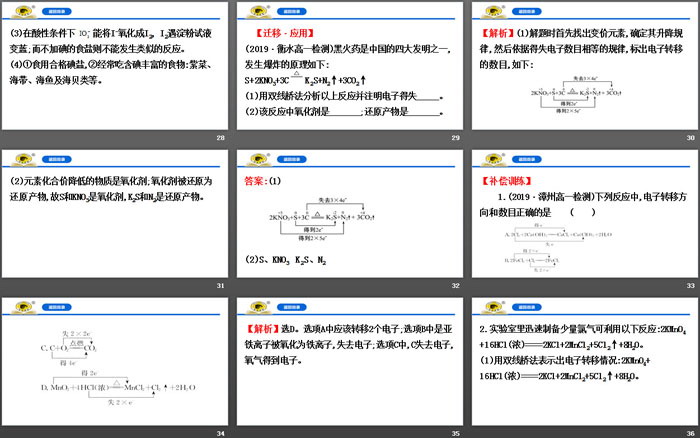Select slide 35 beginning with 【解析】选D
This screenshot has width=700, height=438.
349,371
